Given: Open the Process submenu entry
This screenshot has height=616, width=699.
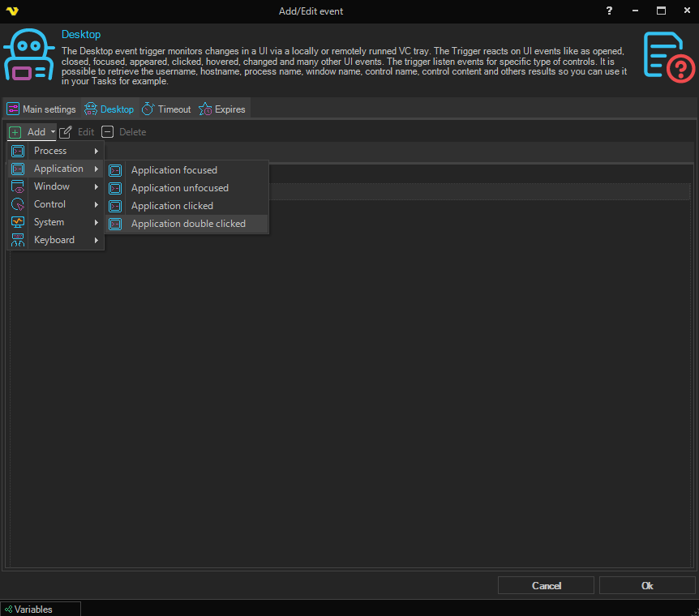Looking at the screenshot, I should (56, 151).
